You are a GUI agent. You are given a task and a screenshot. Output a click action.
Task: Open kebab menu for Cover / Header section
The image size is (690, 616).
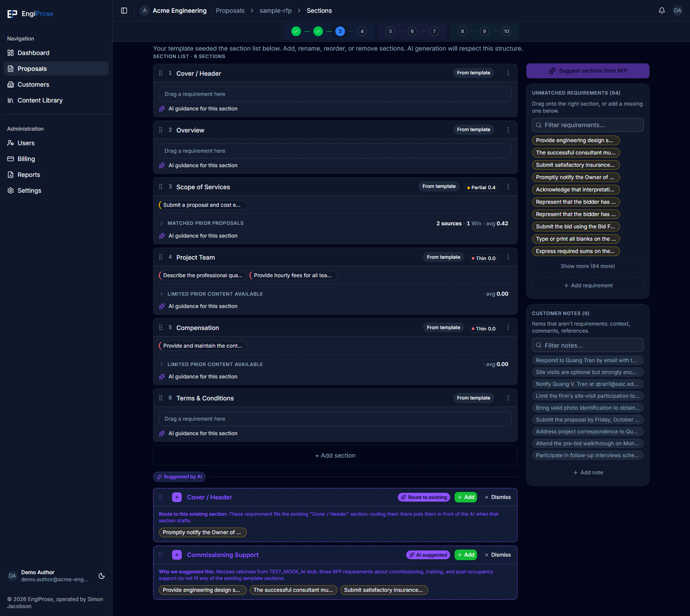(x=508, y=73)
